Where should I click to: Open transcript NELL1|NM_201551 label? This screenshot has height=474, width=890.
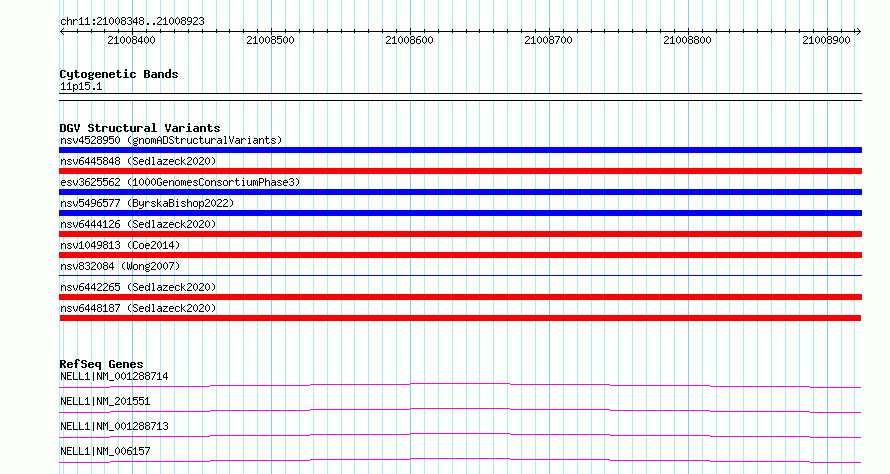click(x=105, y=401)
